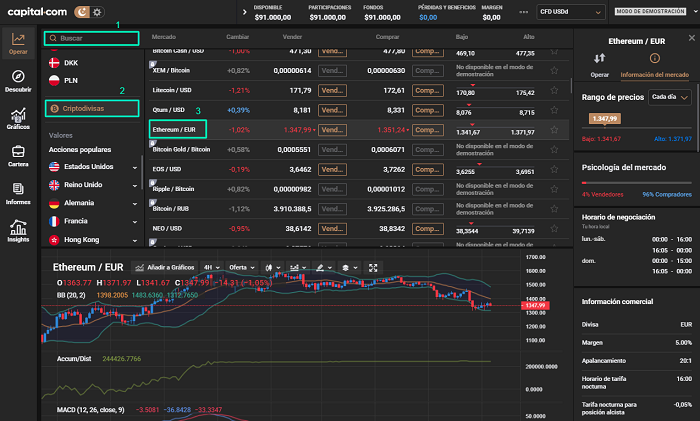Click Vender button for EOS / USD
The image size is (700, 421).
point(332,170)
